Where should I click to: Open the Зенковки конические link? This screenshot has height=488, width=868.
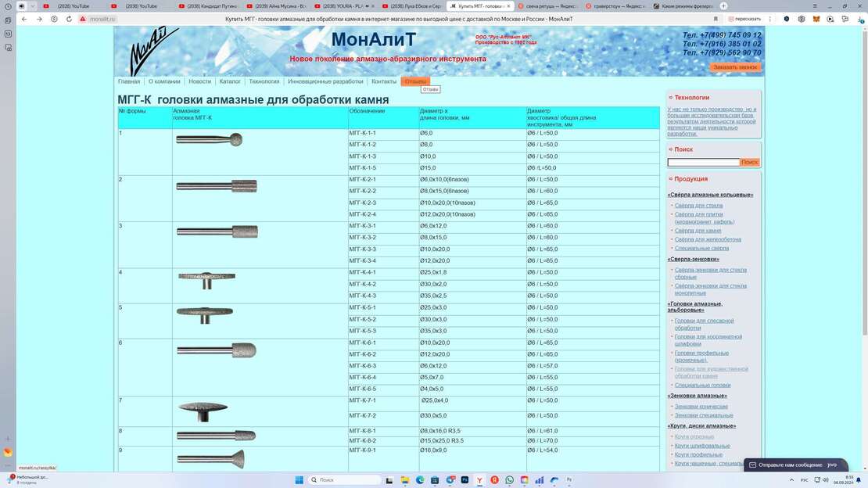coord(701,407)
